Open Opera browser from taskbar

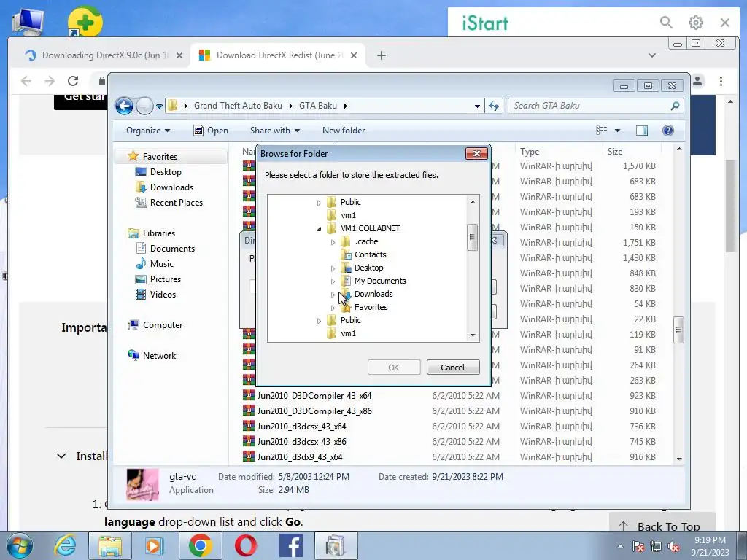click(x=245, y=545)
